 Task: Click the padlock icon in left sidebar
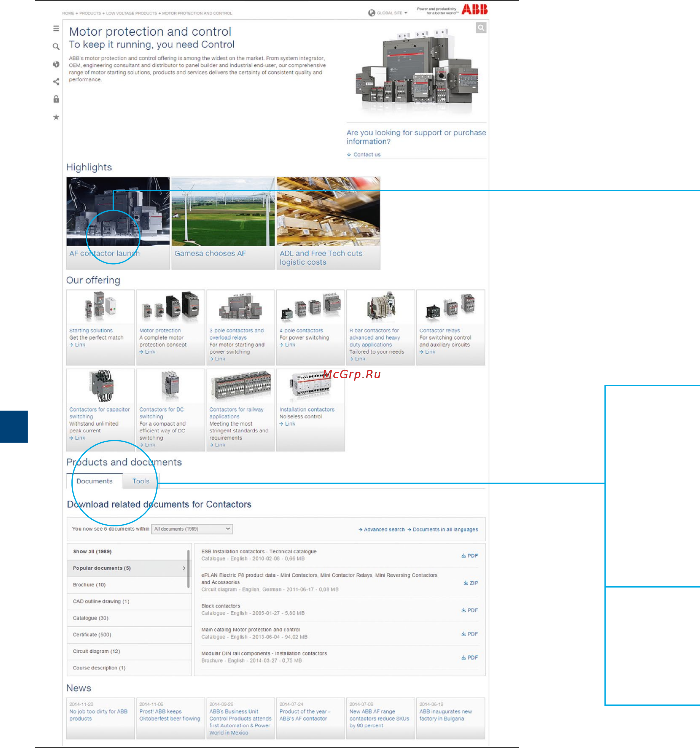tap(56, 99)
